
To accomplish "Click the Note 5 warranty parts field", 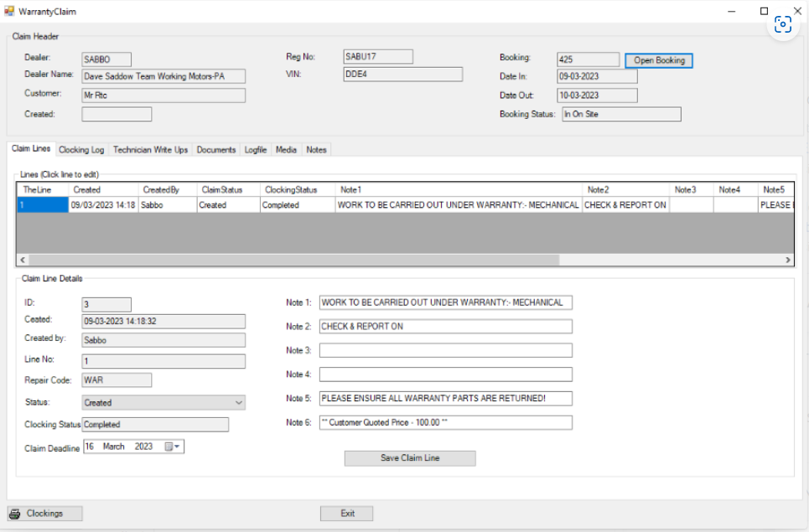I will pyautogui.click(x=446, y=399).
